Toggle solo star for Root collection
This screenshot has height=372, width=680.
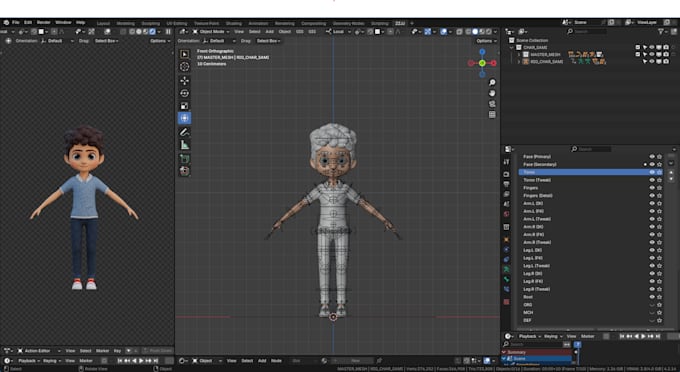click(x=659, y=297)
